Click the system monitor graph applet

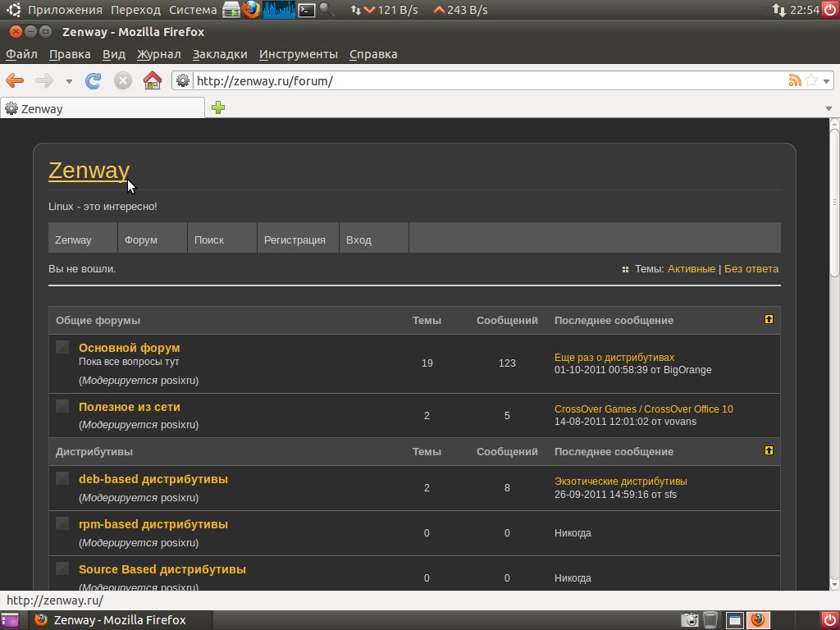279,10
